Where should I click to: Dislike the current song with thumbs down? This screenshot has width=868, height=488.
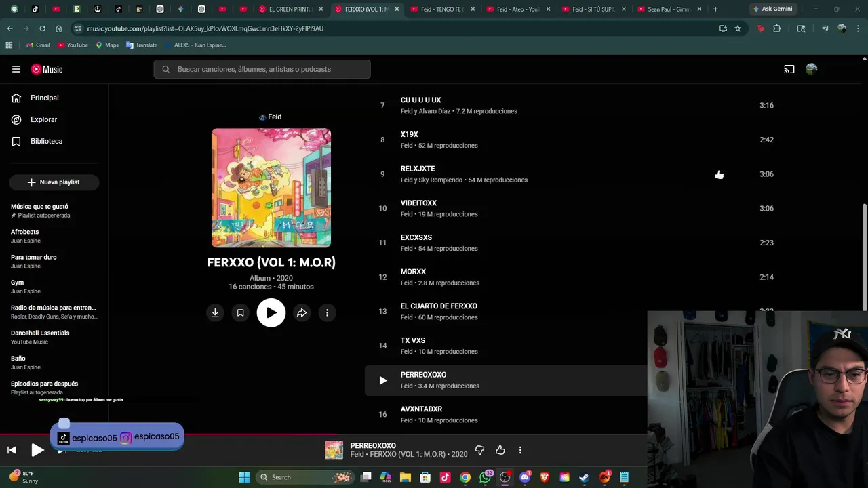click(x=479, y=450)
